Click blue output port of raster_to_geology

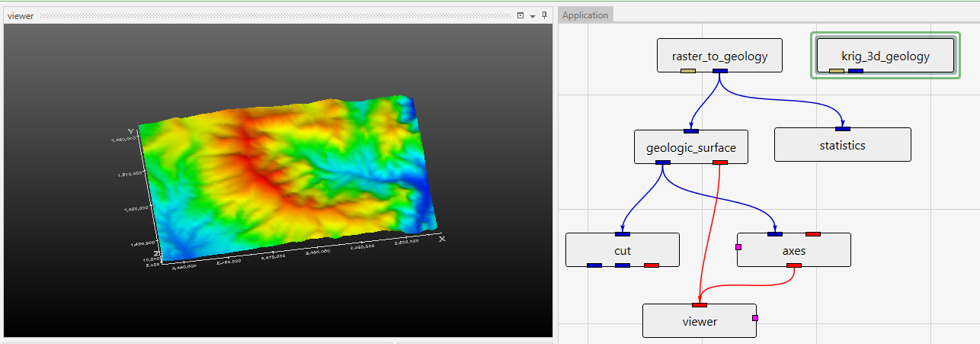[719, 71]
